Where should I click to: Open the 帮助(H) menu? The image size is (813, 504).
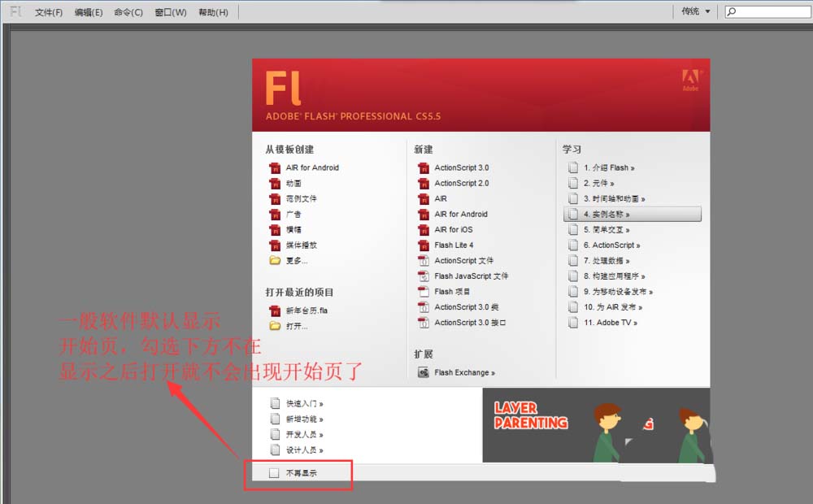coord(213,12)
